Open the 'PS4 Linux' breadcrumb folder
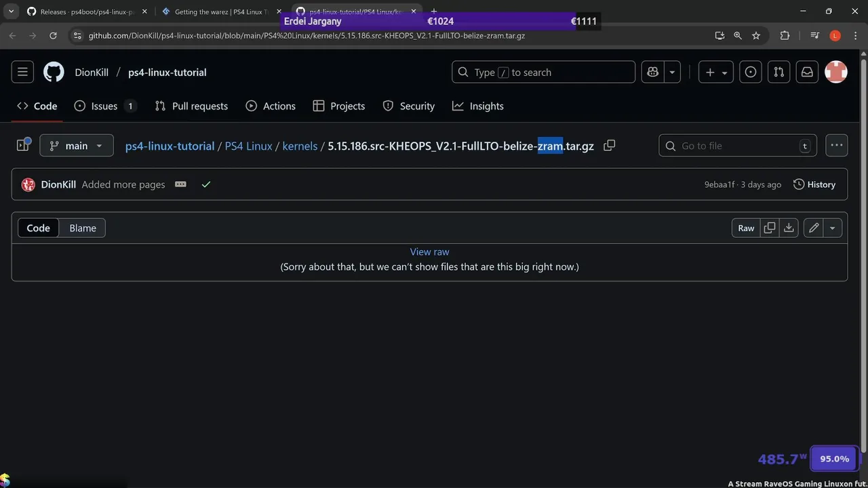 pos(248,146)
